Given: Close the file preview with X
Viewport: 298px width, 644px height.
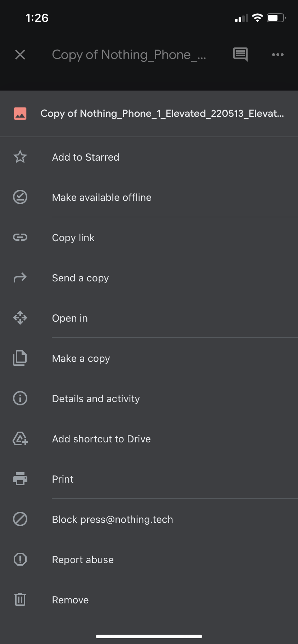Looking at the screenshot, I should pyautogui.click(x=20, y=55).
